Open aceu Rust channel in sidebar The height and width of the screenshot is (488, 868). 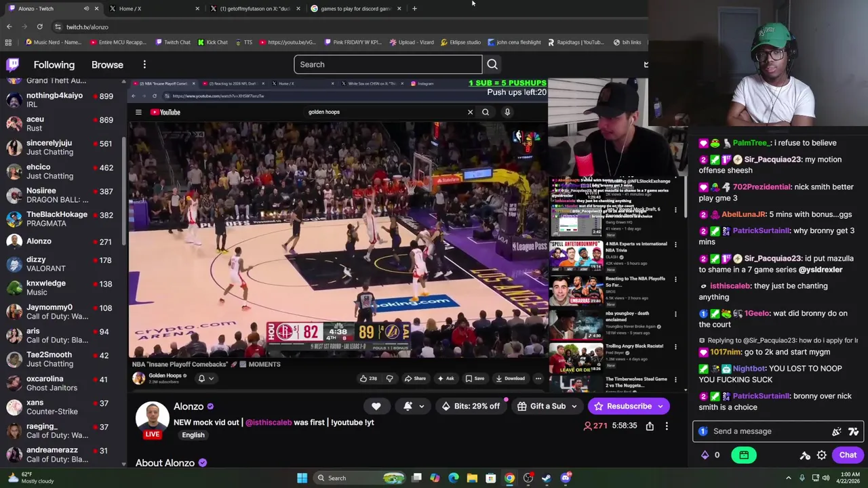tap(62, 123)
